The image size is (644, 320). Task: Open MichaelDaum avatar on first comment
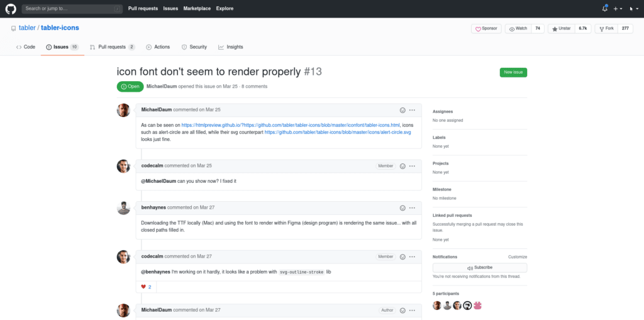click(124, 110)
